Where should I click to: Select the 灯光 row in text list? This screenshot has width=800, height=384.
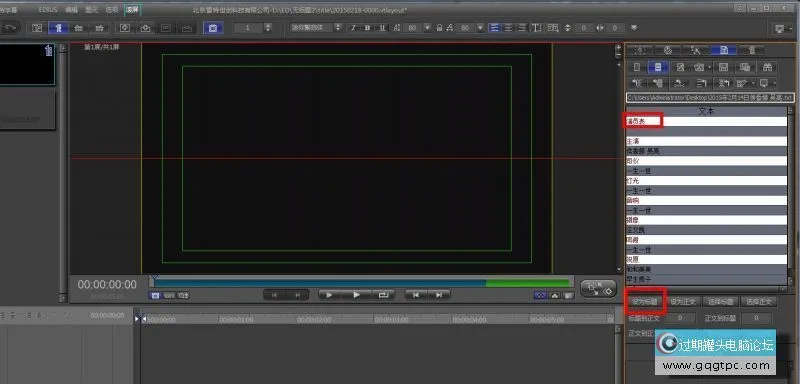click(707, 181)
